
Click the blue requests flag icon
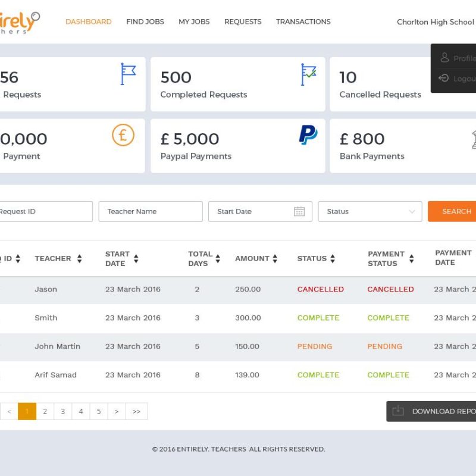tap(128, 74)
